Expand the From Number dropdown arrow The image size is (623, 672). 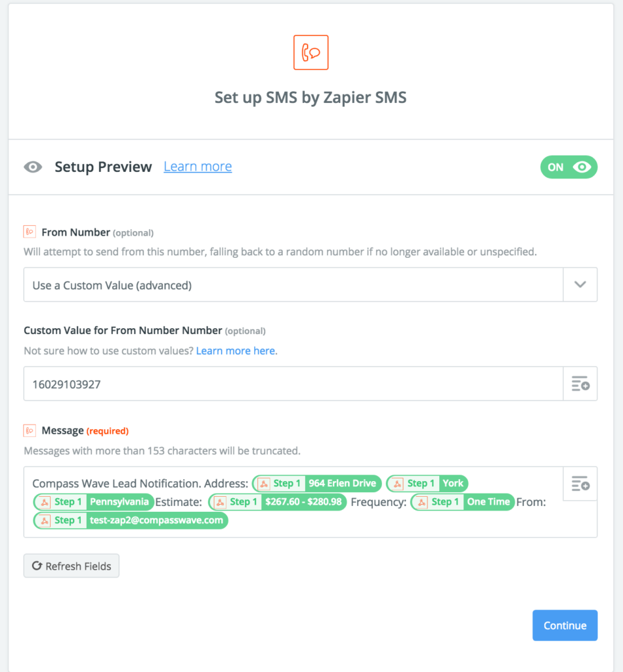(580, 285)
